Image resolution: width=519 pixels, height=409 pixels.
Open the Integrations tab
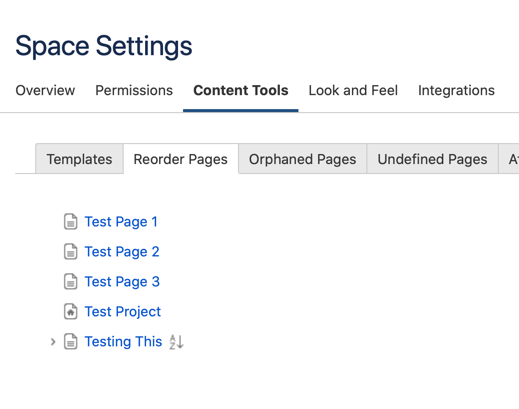pos(456,90)
